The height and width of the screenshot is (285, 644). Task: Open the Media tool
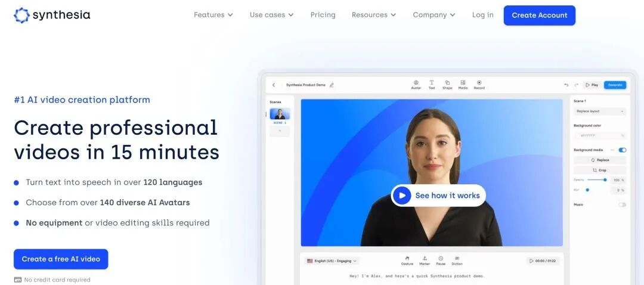(463, 85)
